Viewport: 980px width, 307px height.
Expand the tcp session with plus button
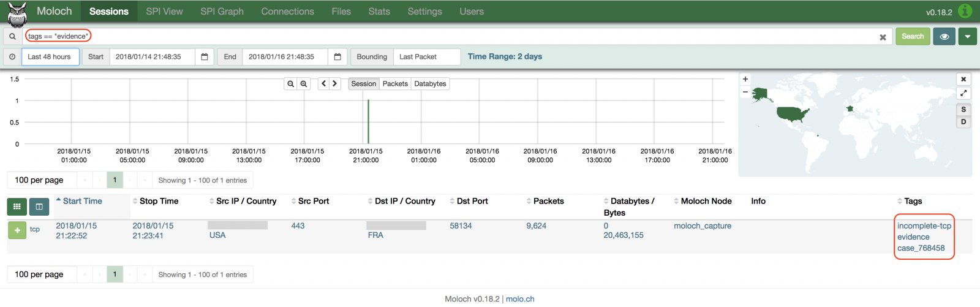[17, 230]
